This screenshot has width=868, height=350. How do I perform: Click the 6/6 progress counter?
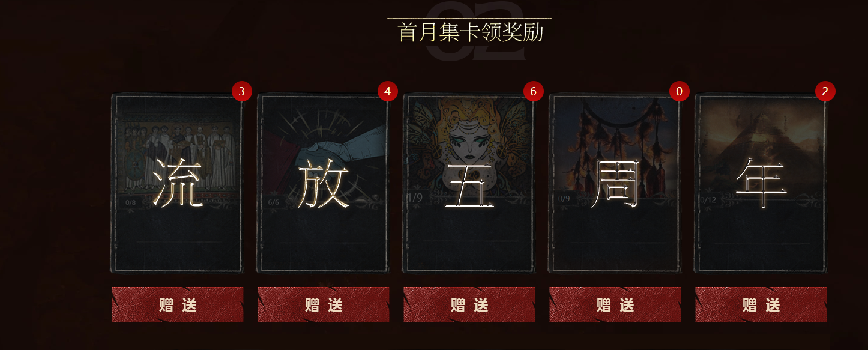(274, 202)
